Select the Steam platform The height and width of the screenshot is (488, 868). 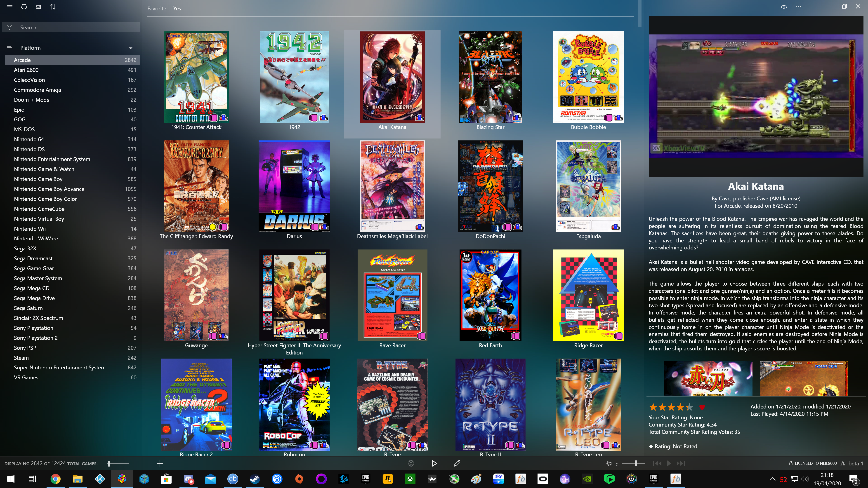point(72,358)
